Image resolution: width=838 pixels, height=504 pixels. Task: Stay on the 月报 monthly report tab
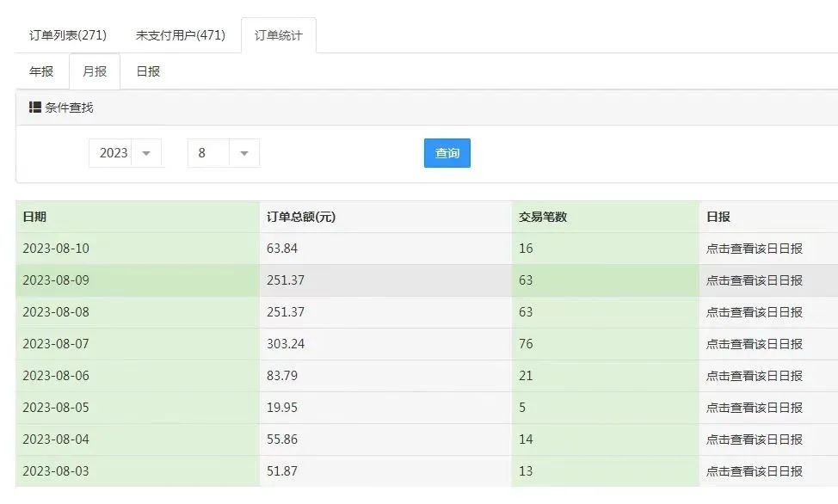tap(93, 71)
